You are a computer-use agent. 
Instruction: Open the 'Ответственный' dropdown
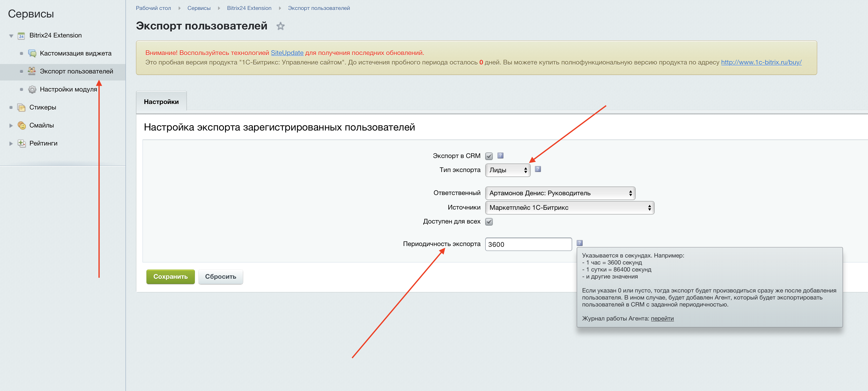tap(560, 193)
